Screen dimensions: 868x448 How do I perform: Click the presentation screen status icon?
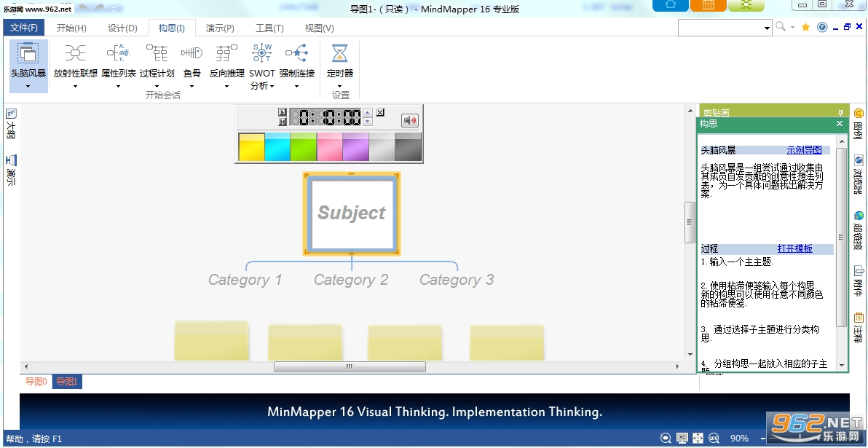click(x=682, y=438)
